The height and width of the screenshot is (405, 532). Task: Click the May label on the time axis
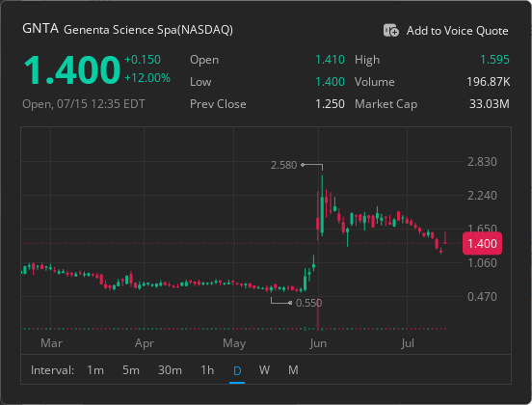234,343
